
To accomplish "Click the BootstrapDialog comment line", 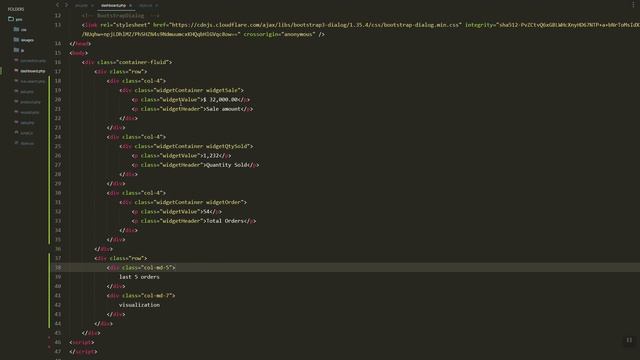I will (x=120, y=16).
